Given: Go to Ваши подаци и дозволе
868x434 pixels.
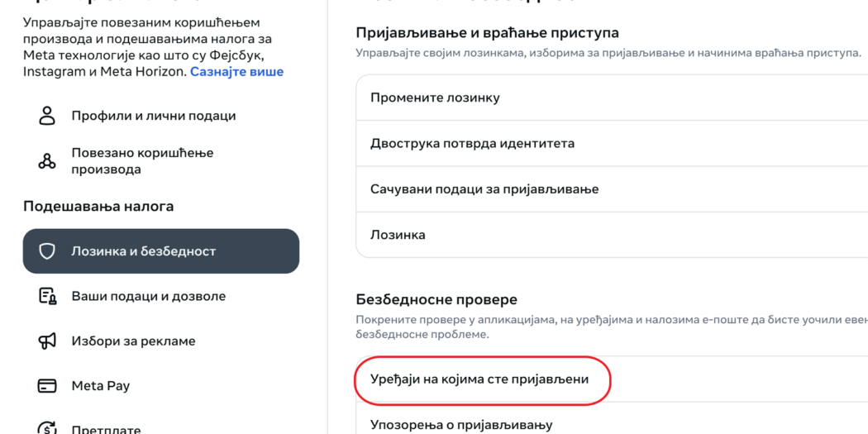Looking at the screenshot, I should (x=148, y=296).
